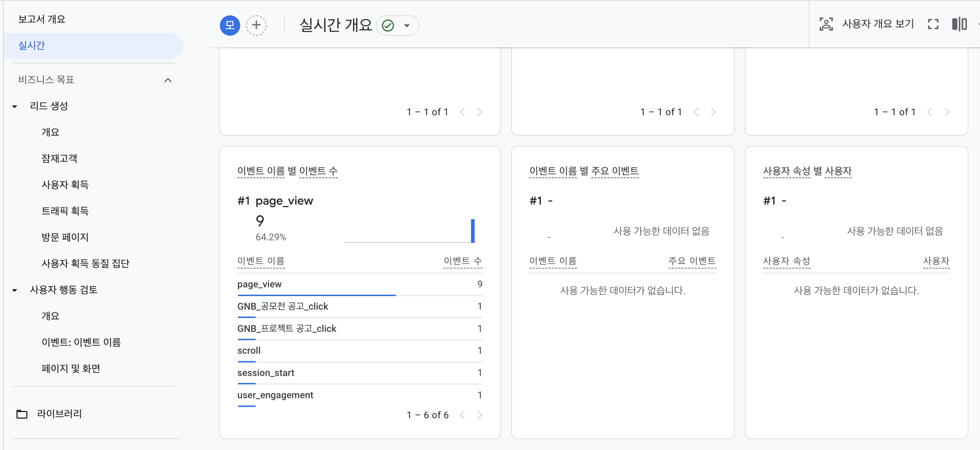Collapse the 사용자 행동 검토 group
This screenshot has height=450, width=980.
(x=15, y=290)
